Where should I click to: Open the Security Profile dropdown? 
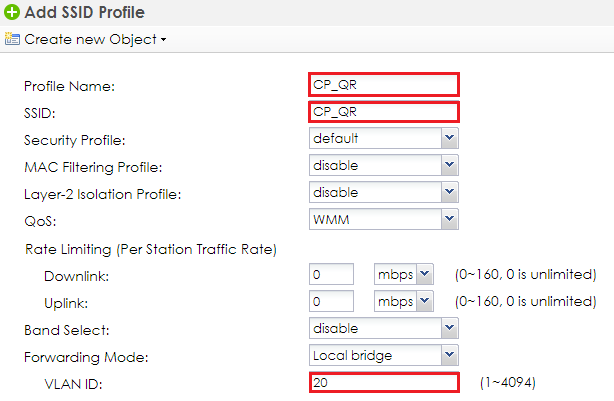point(384,138)
